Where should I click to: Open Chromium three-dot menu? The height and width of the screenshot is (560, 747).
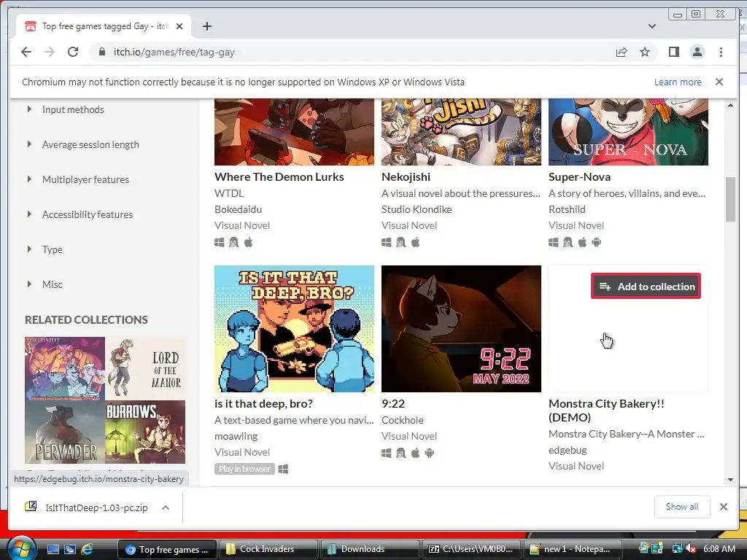[721, 52]
